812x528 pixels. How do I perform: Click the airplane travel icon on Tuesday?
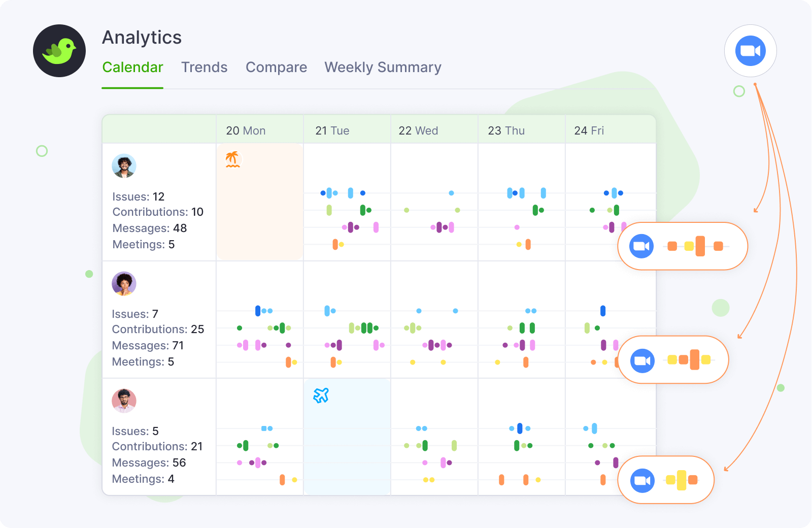click(x=321, y=395)
